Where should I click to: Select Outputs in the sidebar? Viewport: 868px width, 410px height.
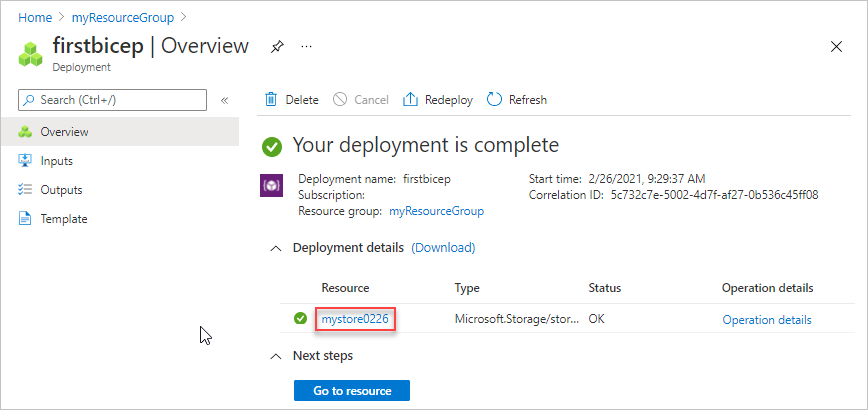[61, 190]
